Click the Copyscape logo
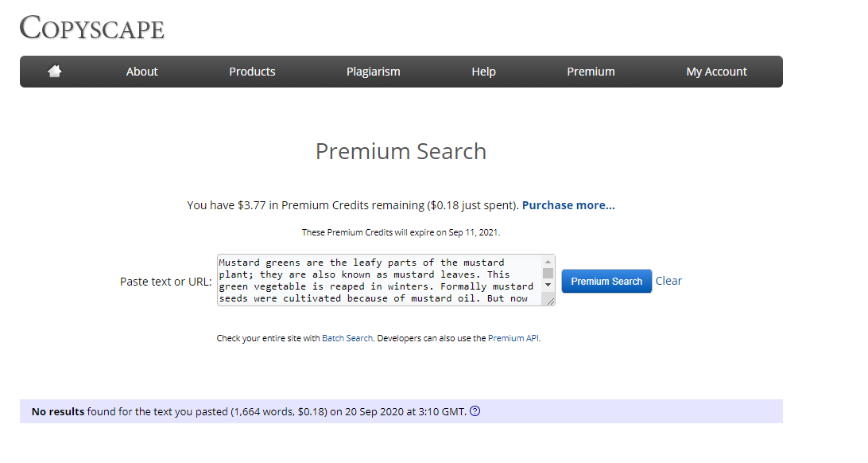The height and width of the screenshot is (463, 868). pos(92,28)
